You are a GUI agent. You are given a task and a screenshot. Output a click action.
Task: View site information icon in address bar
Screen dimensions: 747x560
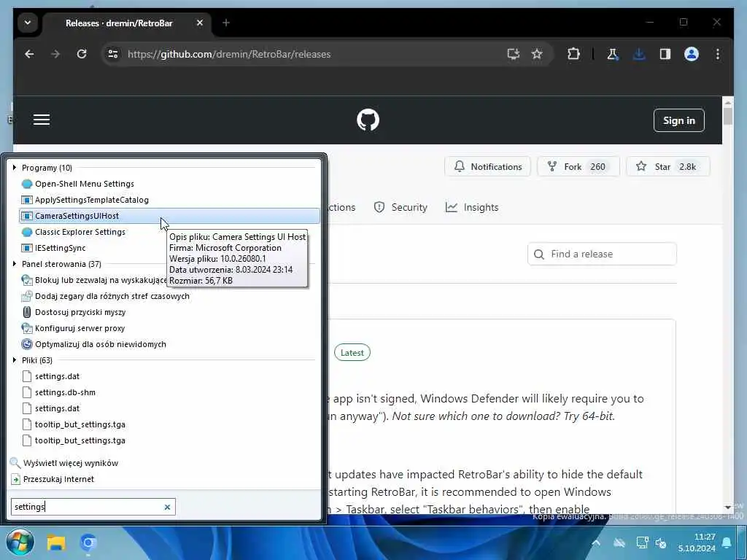coord(113,54)
